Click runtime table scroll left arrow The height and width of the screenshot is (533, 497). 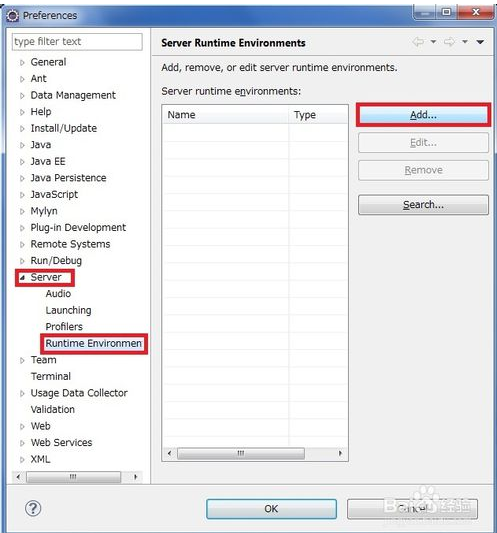(x=169, y=453)
